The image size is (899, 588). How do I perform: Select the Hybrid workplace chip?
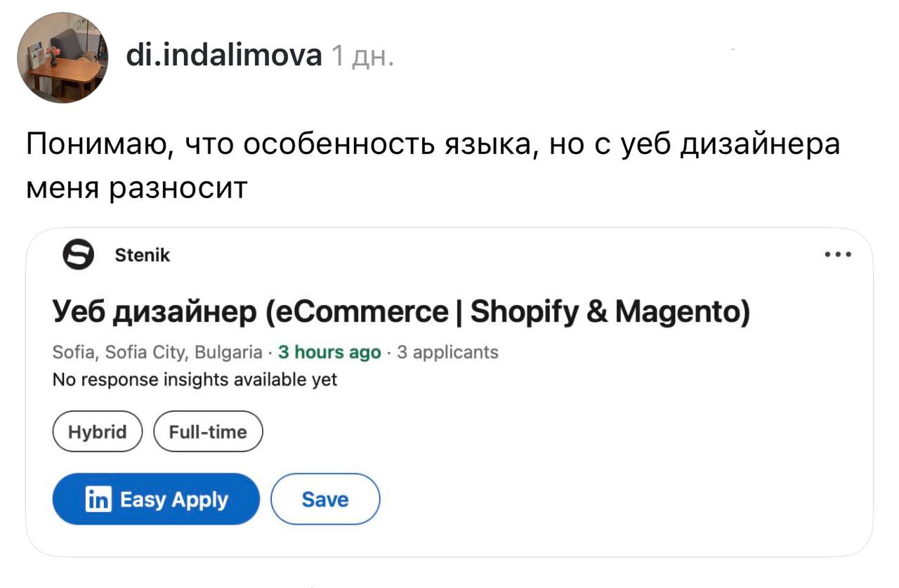pyautogui.click(x=98, y=431)
